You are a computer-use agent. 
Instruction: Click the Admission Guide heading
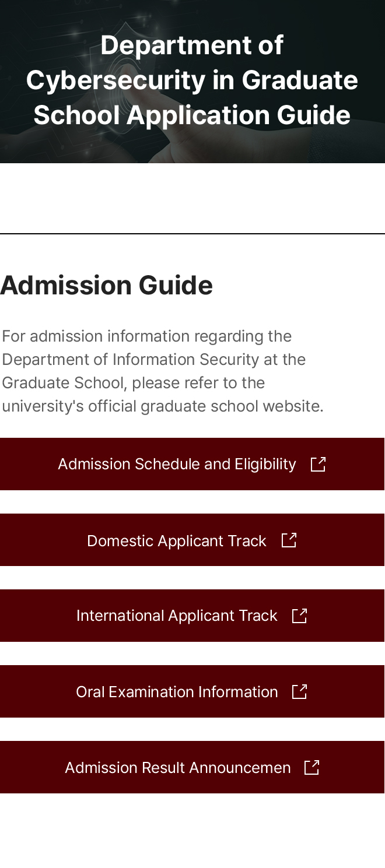[107, 286]
